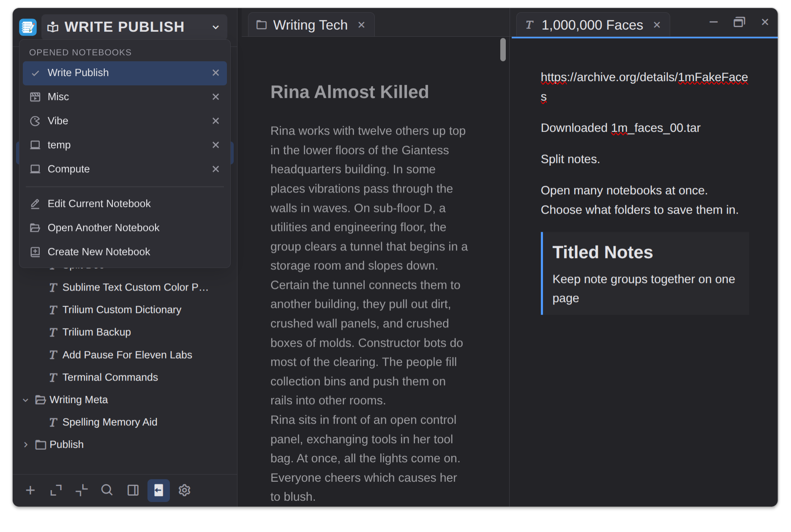Switch to the Vibe notebook

[125, 121]
